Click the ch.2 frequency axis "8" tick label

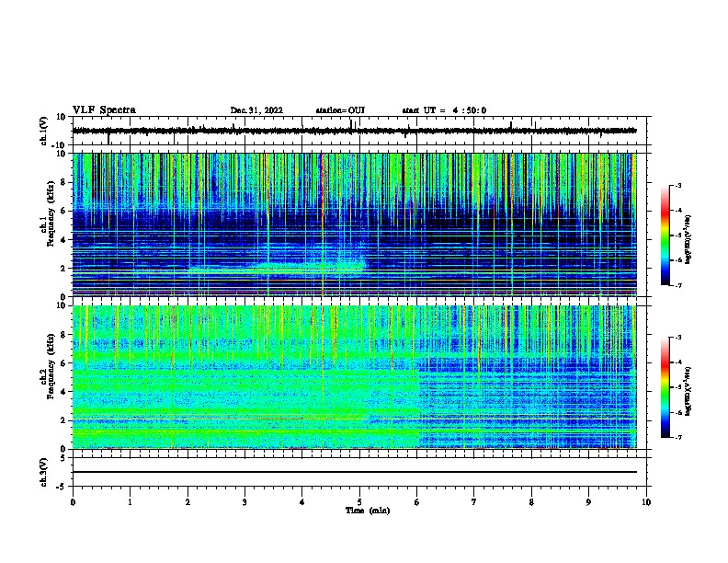click(63, 335)
